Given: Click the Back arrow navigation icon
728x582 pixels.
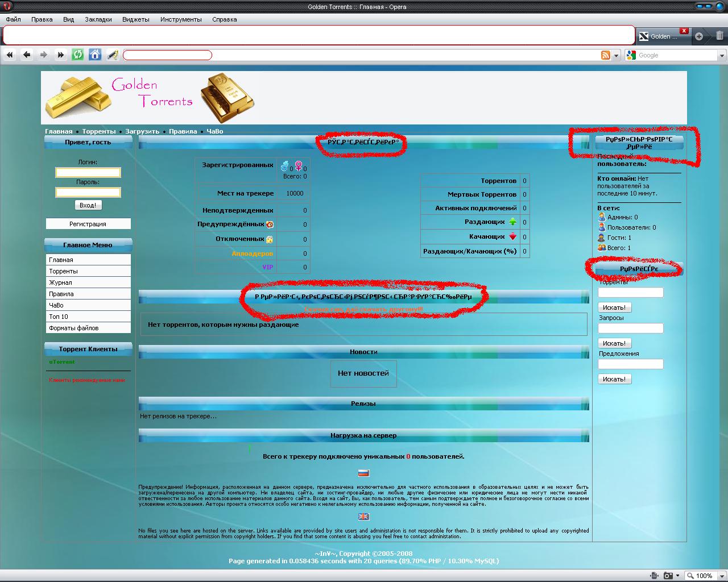Looking at the screenshot, I should coord(27,55).
